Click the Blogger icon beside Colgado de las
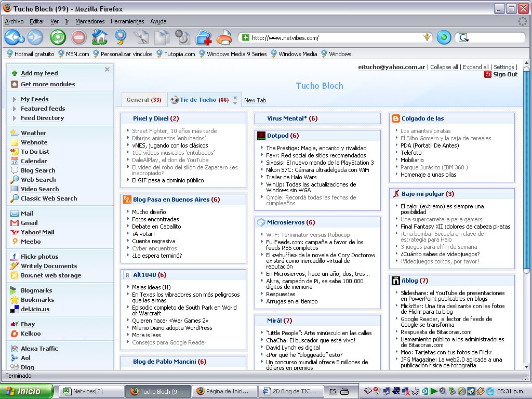The image size is (532, 399). coord(395,118)
